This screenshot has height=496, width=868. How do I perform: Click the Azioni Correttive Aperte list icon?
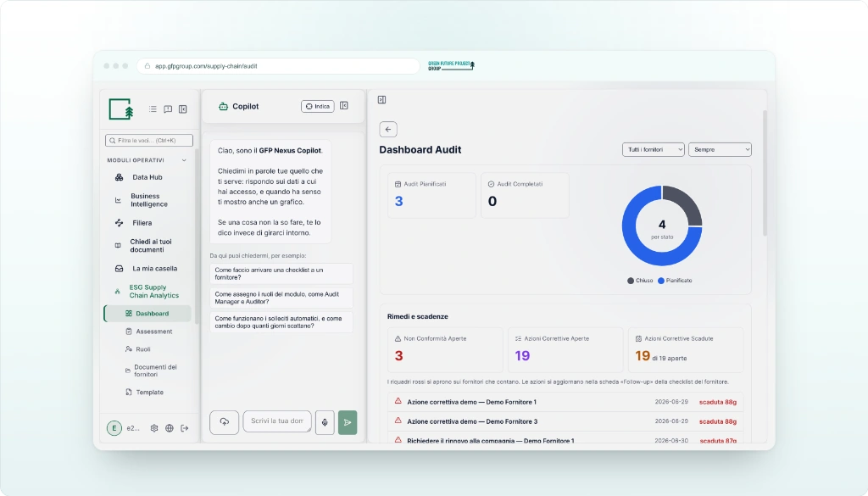[518, 339]
